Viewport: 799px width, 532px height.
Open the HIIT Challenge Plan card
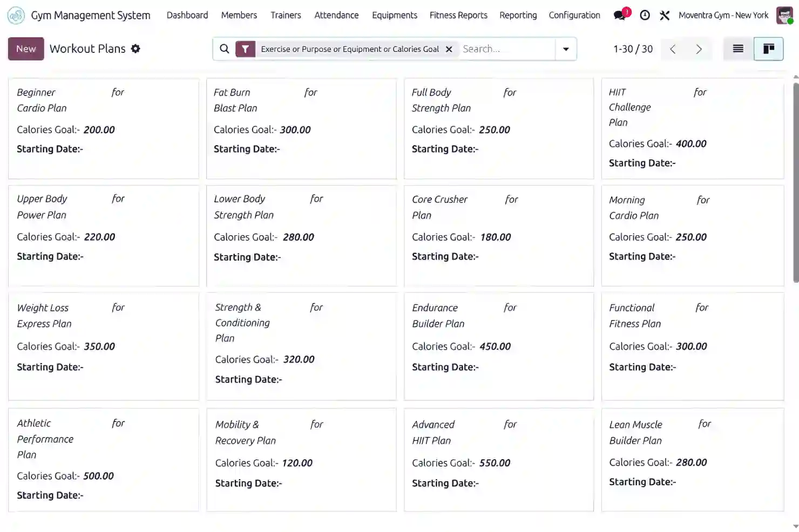pyautogui.click(x=693, y=128)
